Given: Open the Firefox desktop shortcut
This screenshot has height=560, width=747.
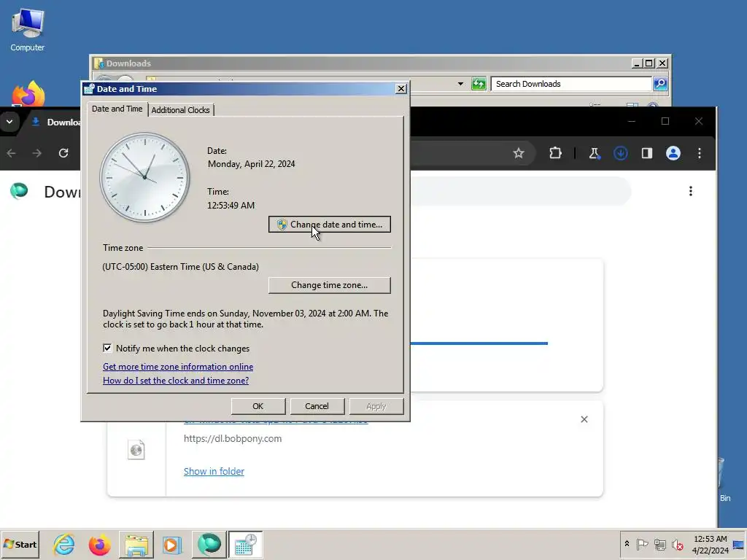Looking at the screenshot, I should (x=28, y=94).
